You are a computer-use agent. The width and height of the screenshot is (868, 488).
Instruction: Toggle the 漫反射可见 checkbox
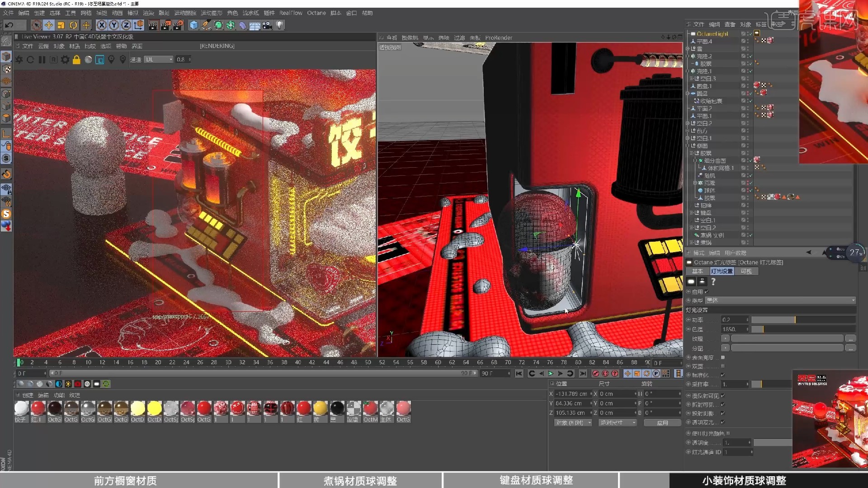pyautogui.click(x=723, y=396)
